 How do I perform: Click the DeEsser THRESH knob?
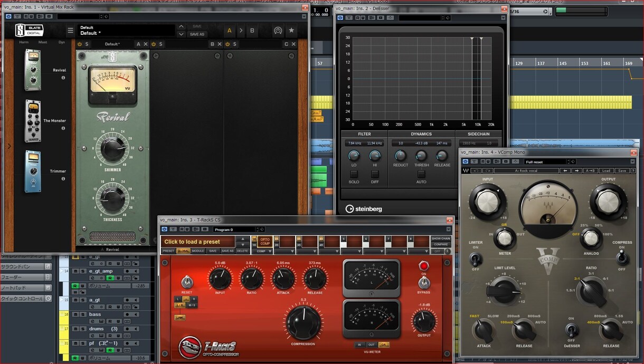[x=421, y=156]
